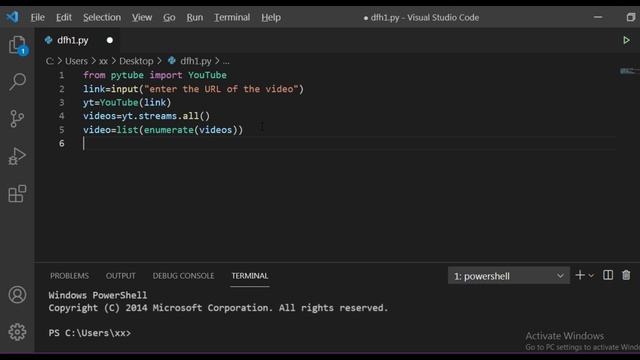Run Python file with play button
The image size is (640, 360).
pos(626,40)
